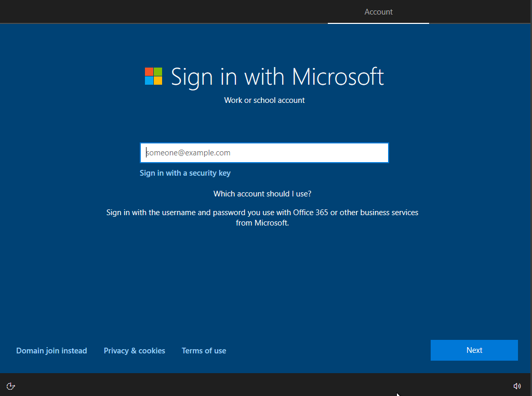Click Which account should I use? text

pyautogui.click(x=262, y=194)
